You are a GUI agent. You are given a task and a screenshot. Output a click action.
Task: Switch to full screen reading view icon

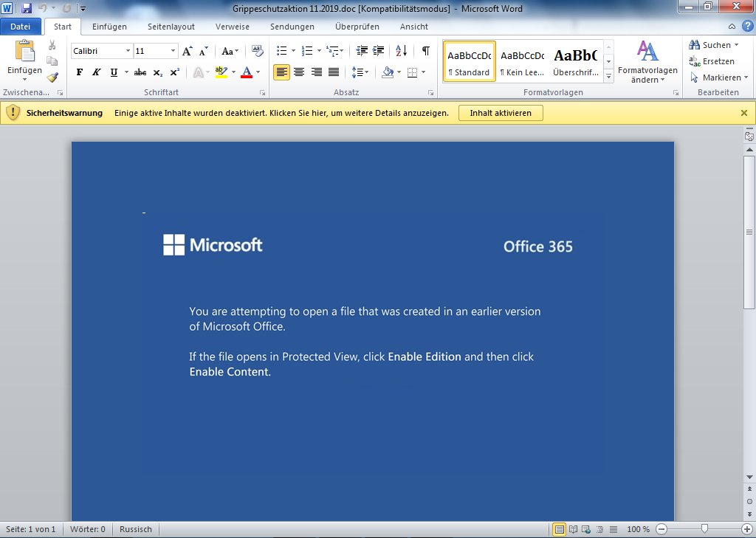(x=573, y=529)
